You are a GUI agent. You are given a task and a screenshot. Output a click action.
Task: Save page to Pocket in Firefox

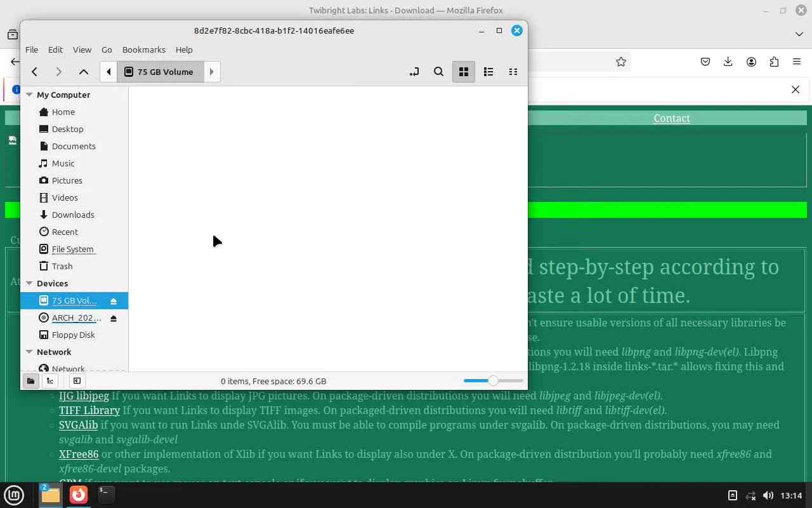pyautogui.click(x=705, y=62)
